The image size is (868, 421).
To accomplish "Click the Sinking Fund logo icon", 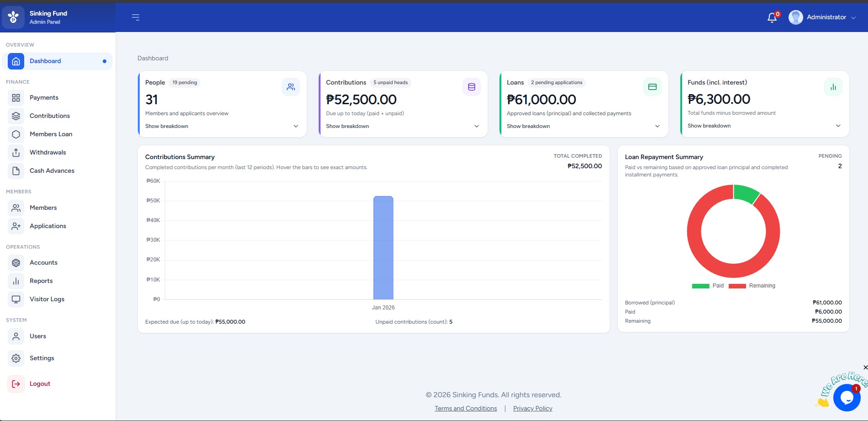I will tap(13, 17).
